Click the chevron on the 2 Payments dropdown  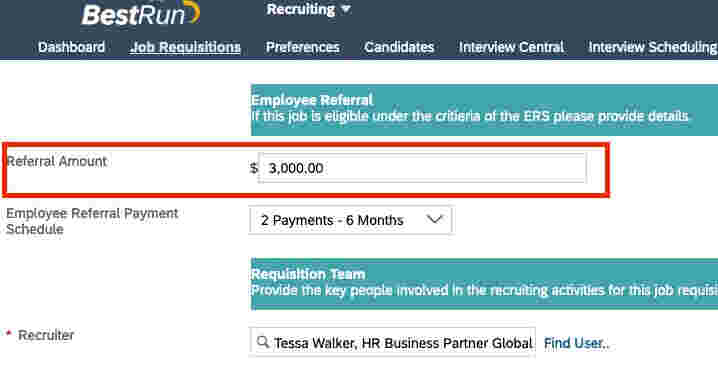point(434,220)
